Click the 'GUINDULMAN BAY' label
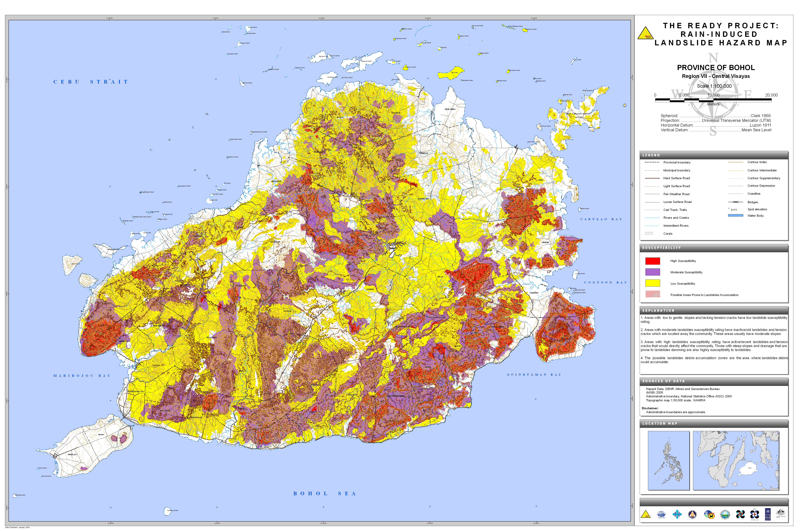 [534, 375]
